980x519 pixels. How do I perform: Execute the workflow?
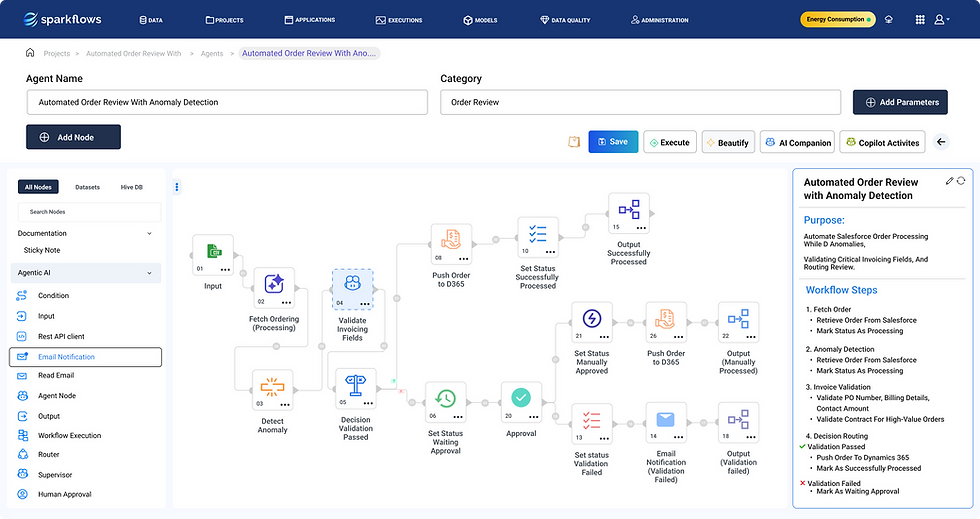click(669, 142)
